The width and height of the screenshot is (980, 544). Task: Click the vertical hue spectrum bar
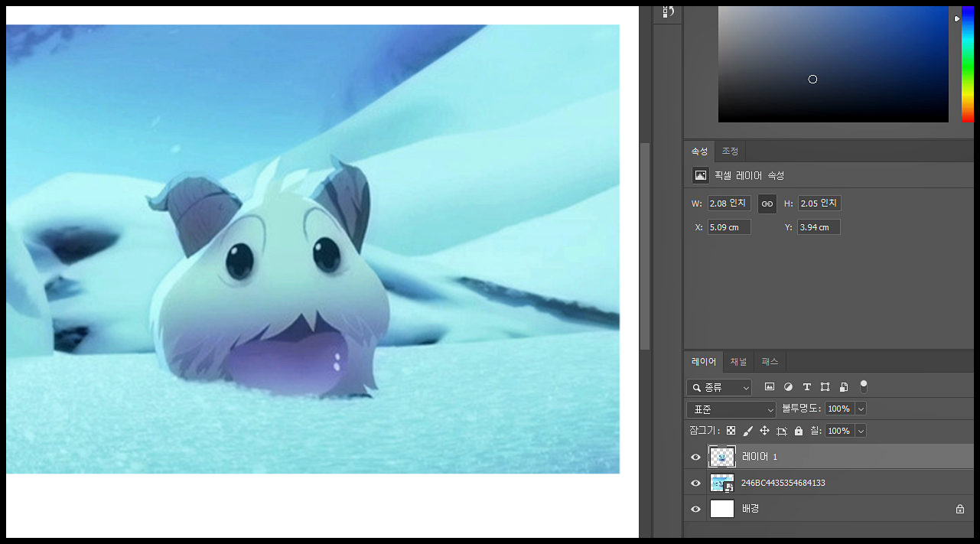coord(968,65)
